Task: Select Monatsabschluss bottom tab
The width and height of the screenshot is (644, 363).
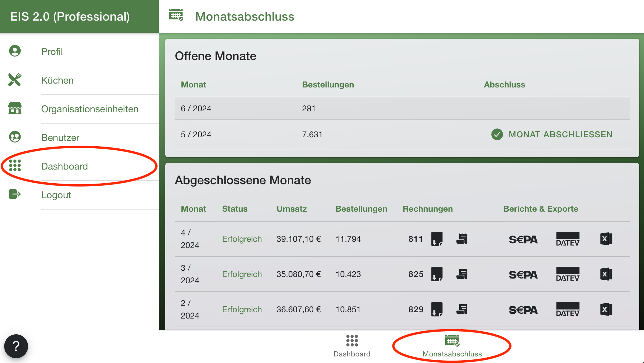Action: pos(452,346)
